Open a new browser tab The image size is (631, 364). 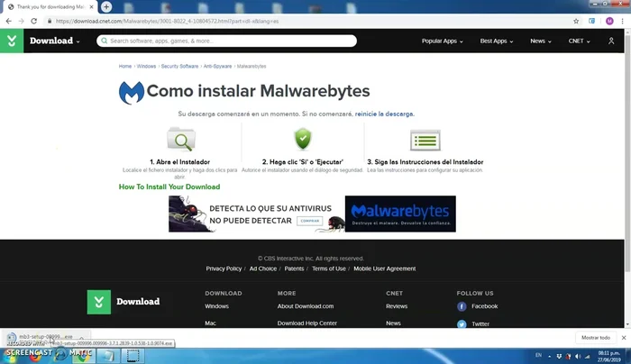(106, 7)
